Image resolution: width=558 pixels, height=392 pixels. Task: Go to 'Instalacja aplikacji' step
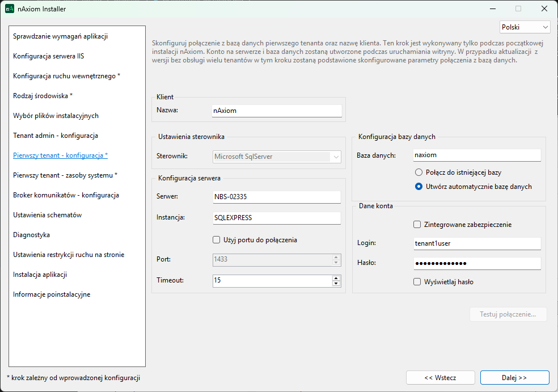[x=40, y=275]
